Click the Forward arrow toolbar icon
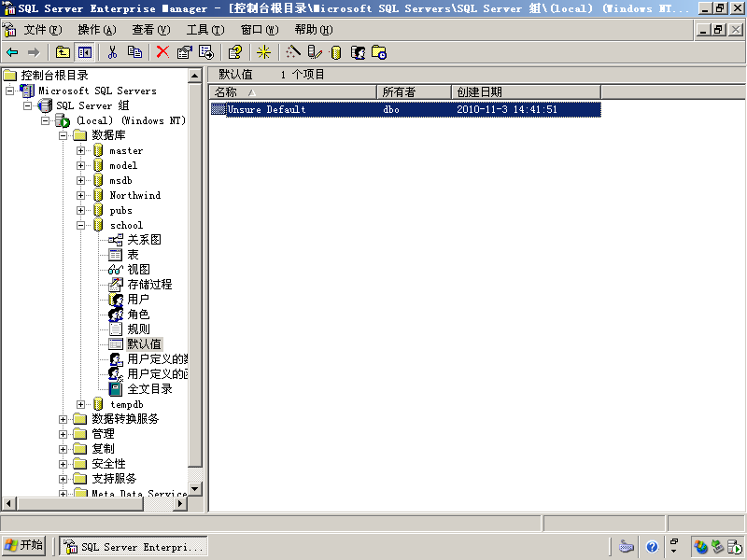The height and width of the screenshot is (560, 747). (x=34, y=52)
